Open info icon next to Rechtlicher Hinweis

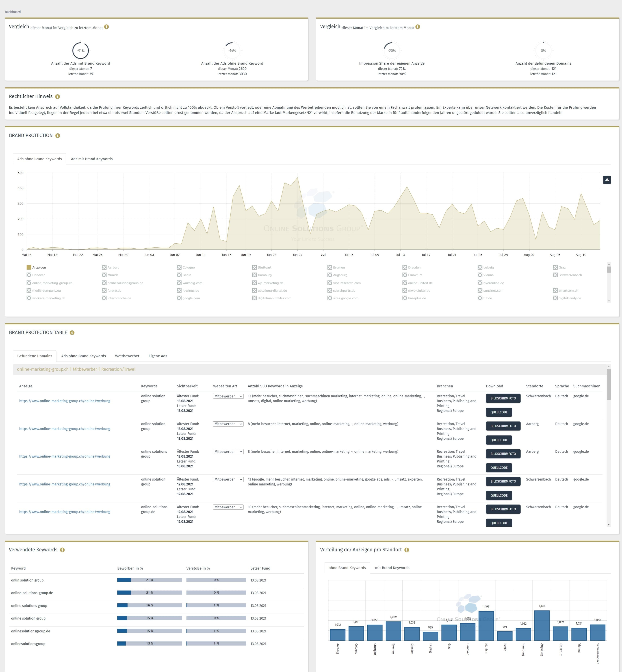pyautogui.click(x=58, y=97)
